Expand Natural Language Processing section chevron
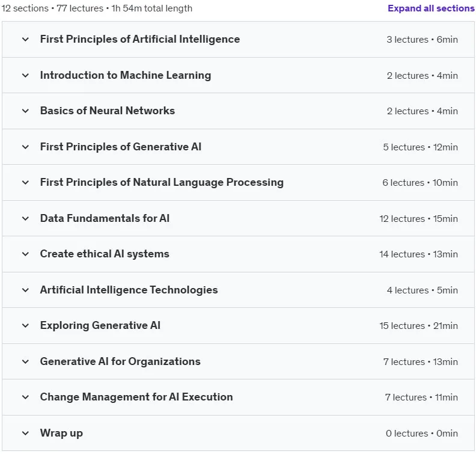476x454 pixels. click(x=25, y=183)
